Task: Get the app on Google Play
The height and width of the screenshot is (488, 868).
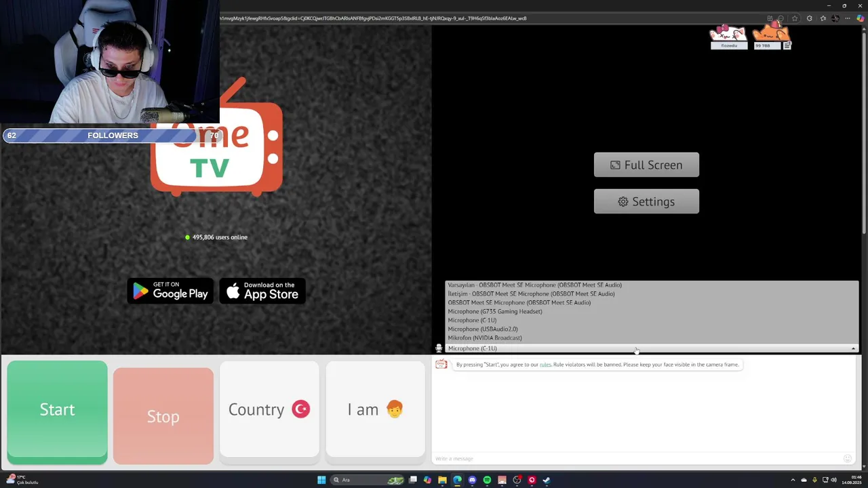Action: [171, 291]
